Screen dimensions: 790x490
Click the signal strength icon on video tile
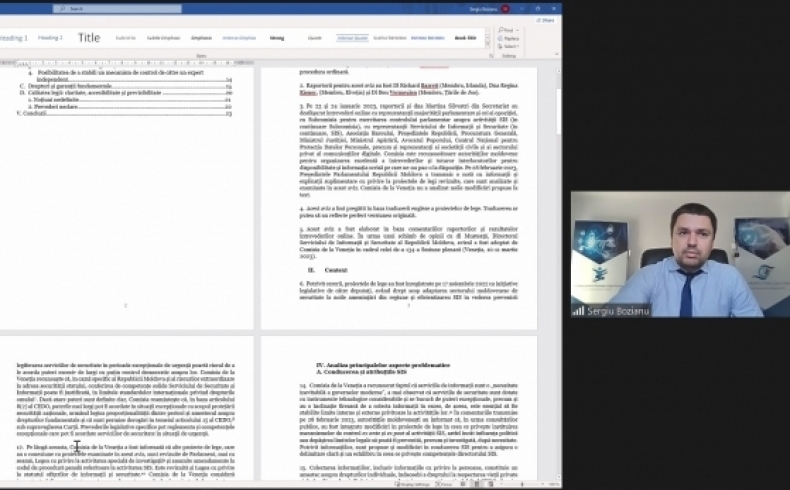pyautogui.click(x=577, y=311)
